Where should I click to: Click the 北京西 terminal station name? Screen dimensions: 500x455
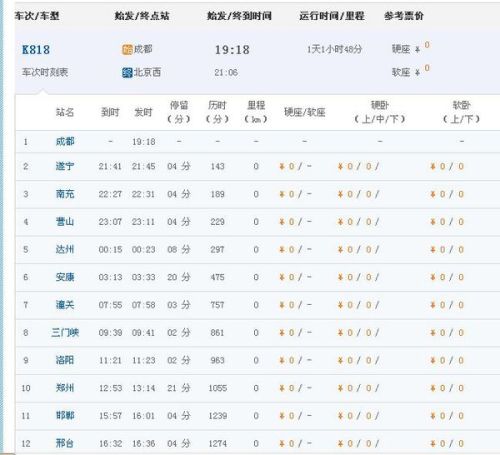coord(147,72)
